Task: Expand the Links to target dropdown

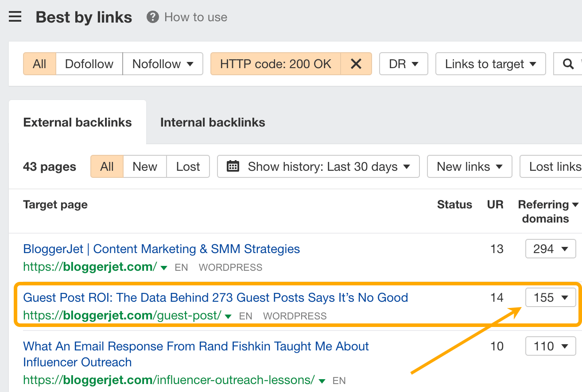Action: click(x=490, y=64)
